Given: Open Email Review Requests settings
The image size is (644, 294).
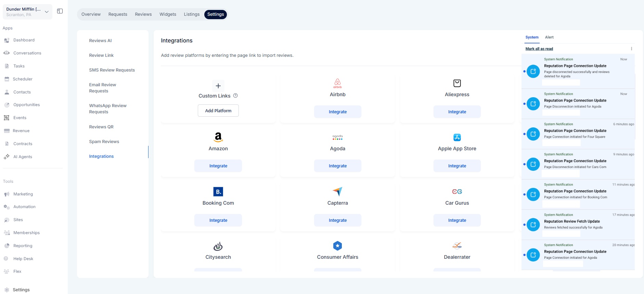Looking at the screenshot, I should tap(103, 88).
